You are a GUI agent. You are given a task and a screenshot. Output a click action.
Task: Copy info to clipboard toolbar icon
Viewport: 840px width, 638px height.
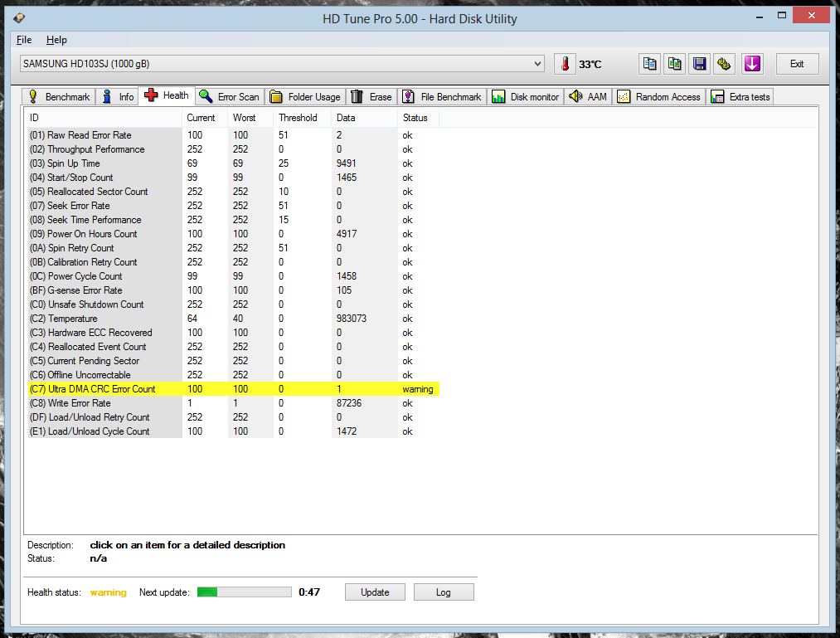point(650,64)
